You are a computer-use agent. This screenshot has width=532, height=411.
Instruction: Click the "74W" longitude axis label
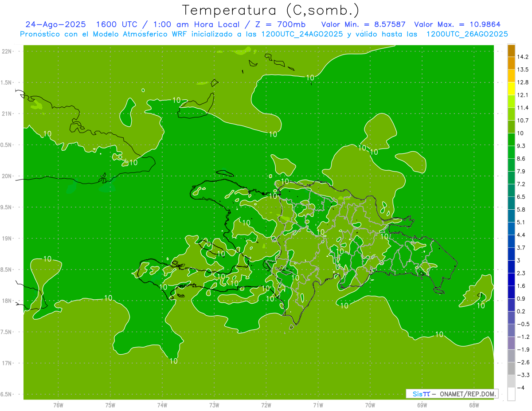pyautogui.click(x=162, y=405)
